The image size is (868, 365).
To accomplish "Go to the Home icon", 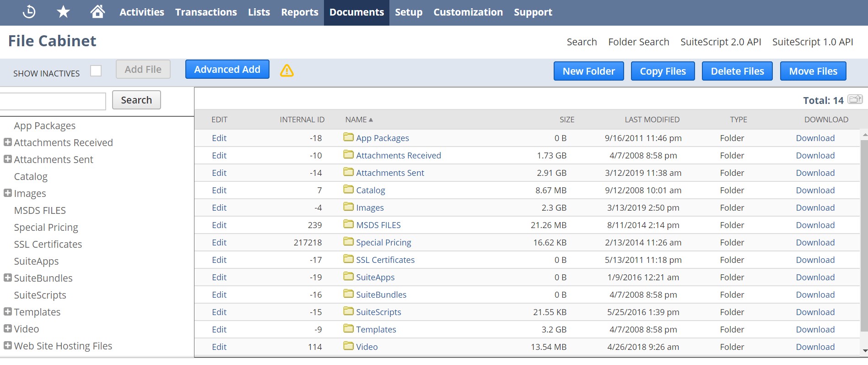I will click(97, 12).
